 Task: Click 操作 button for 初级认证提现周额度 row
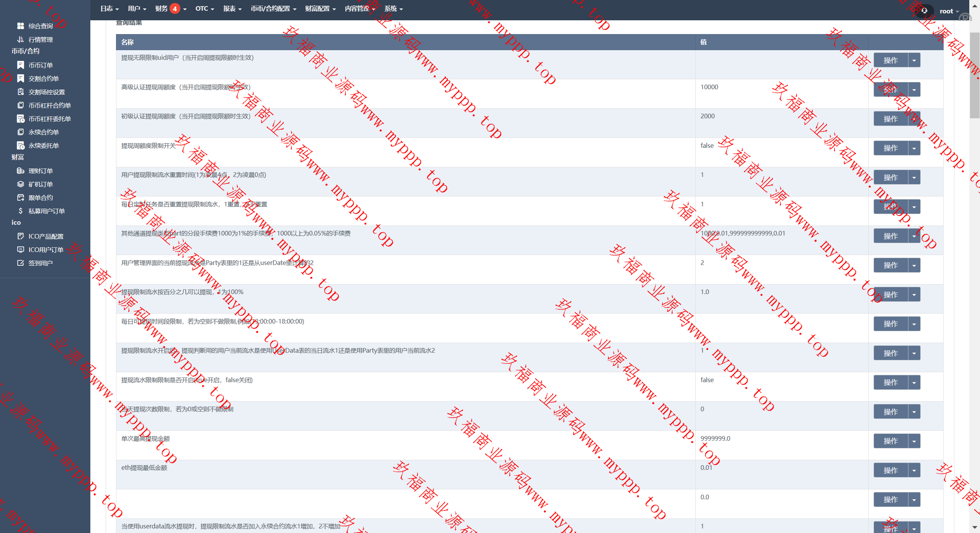(890, 119)
